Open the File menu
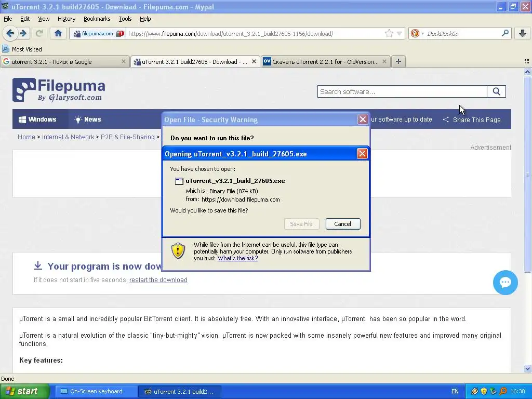 pyautogui.click(x=8, y=19)
